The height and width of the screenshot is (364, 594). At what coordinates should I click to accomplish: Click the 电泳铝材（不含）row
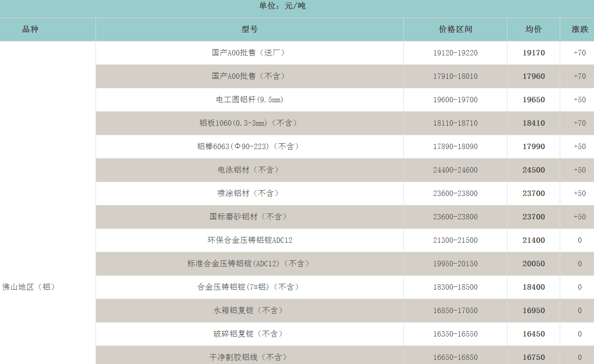click(x=249, y=170)
